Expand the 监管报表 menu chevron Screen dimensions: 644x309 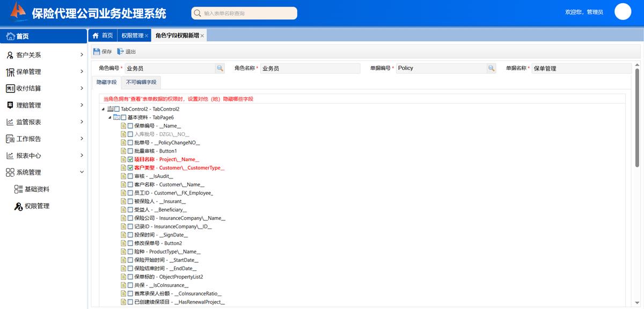click(82, 122)
